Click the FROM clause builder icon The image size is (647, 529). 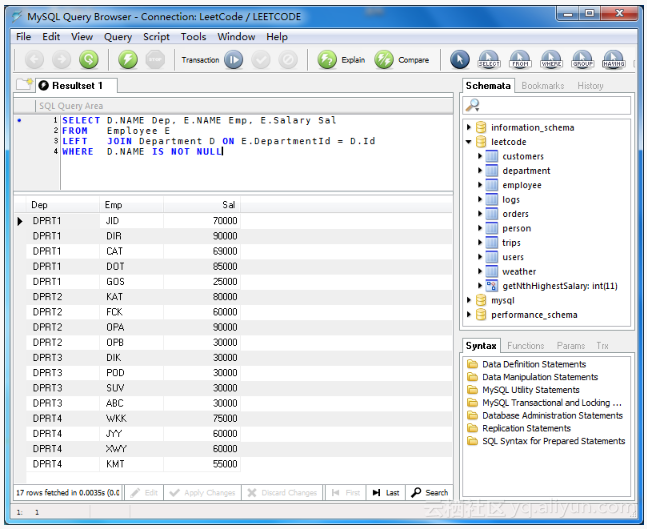520,60
